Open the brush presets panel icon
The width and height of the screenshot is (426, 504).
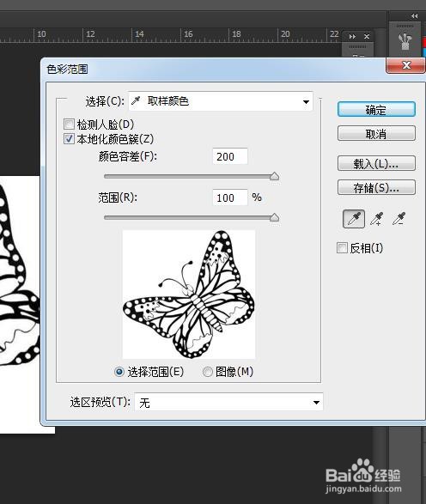coord(405,41)
